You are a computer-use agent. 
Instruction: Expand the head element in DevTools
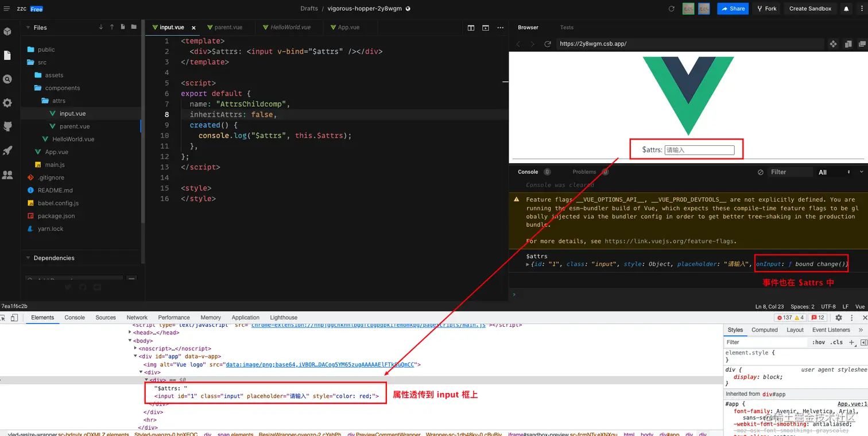click(130, 333)
